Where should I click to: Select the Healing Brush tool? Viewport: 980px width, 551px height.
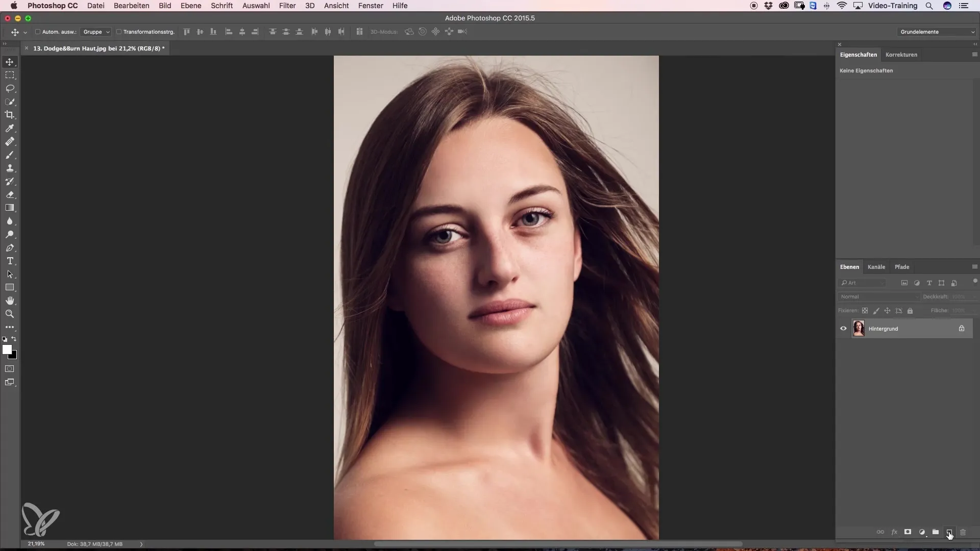(x=10, y=141)
